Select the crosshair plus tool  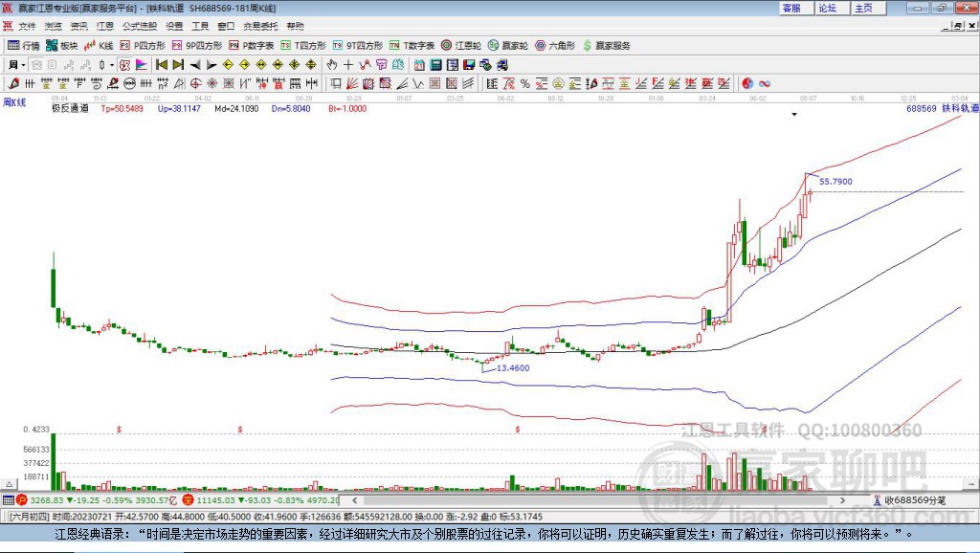(x=348, y=65)
